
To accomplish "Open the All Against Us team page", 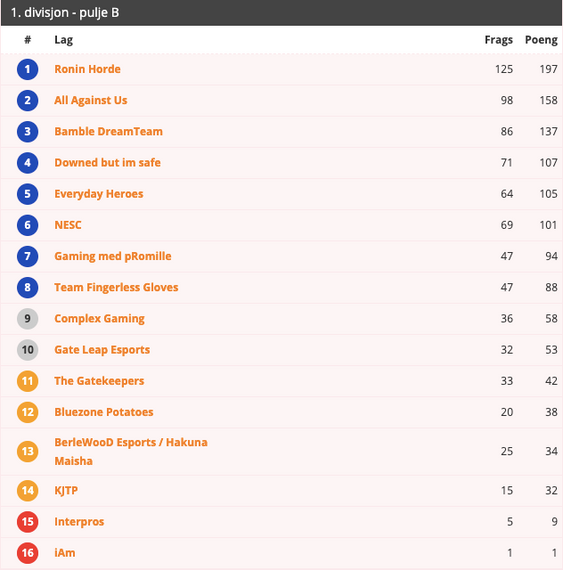I will click(x=91, y=100).
